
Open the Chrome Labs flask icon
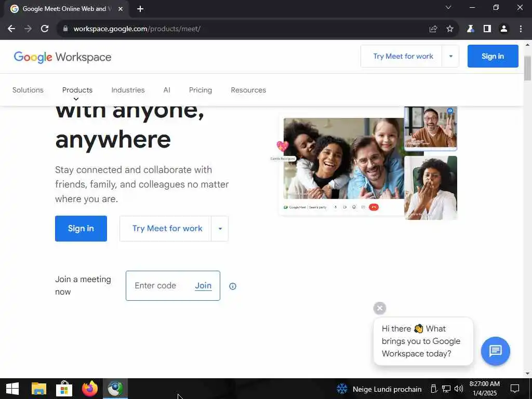tap(470, 29)
